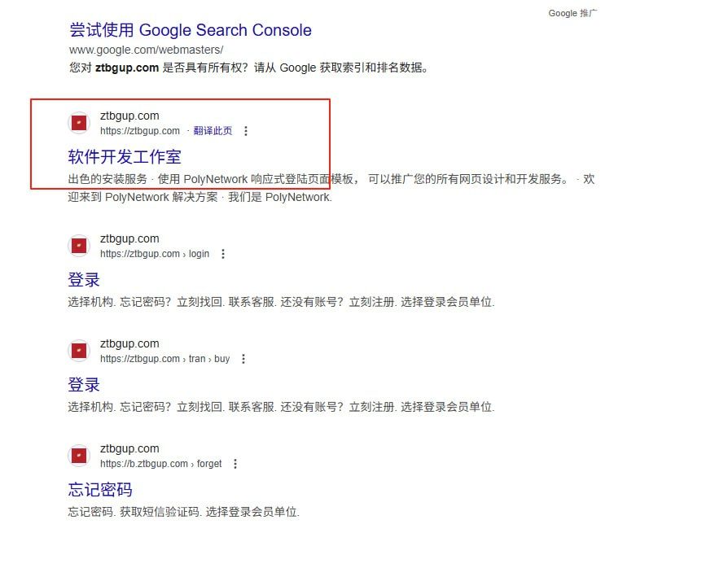The height and width of the screenshot is (568, 728).
Task: Open three-dot menu for the tran › buy result
Action: [x=243, y=359]
